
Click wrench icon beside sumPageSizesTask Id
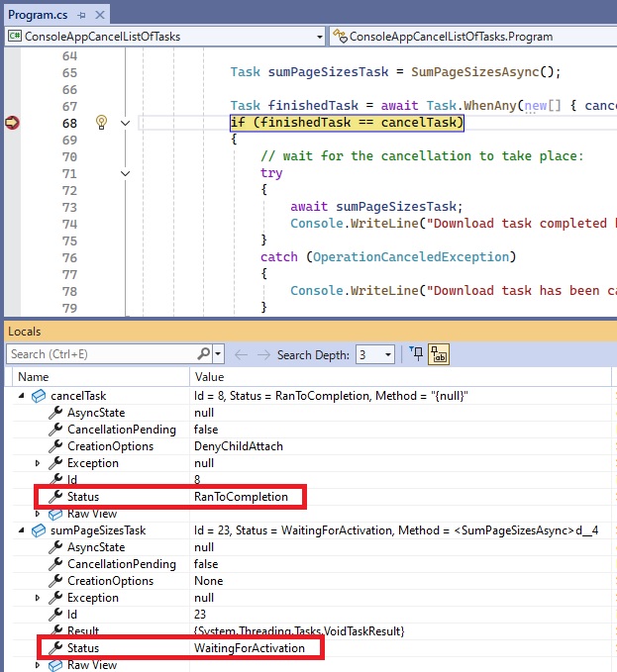(x=55, y=615)
